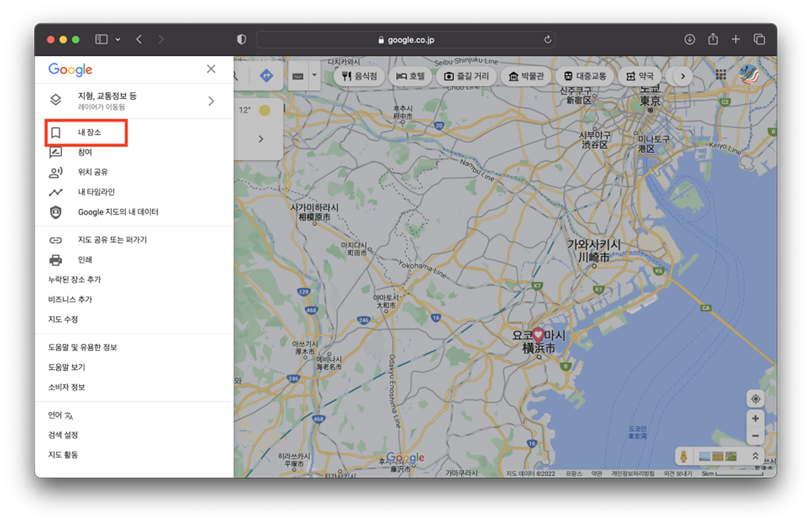The height and width of the screenshot is (524, 812).
Task: Click the My Location target icon
Action: pos(755,398)
